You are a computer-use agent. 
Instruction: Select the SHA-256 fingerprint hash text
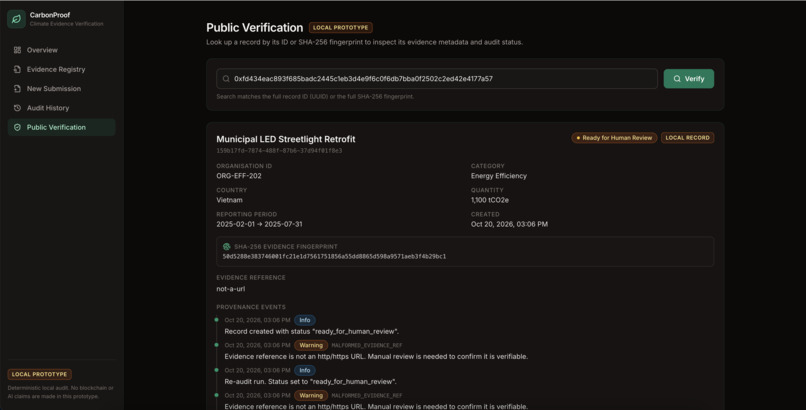coord(334,256)
